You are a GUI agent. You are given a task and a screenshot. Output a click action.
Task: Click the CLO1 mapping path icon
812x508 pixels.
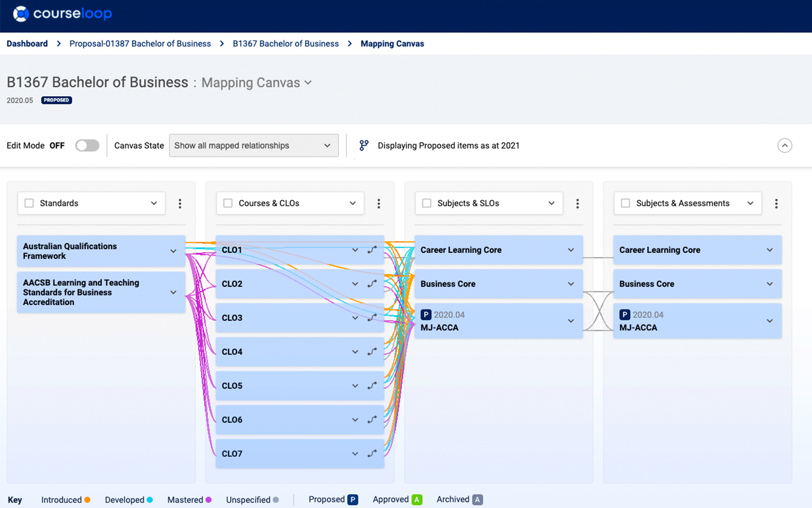[372, 250]
